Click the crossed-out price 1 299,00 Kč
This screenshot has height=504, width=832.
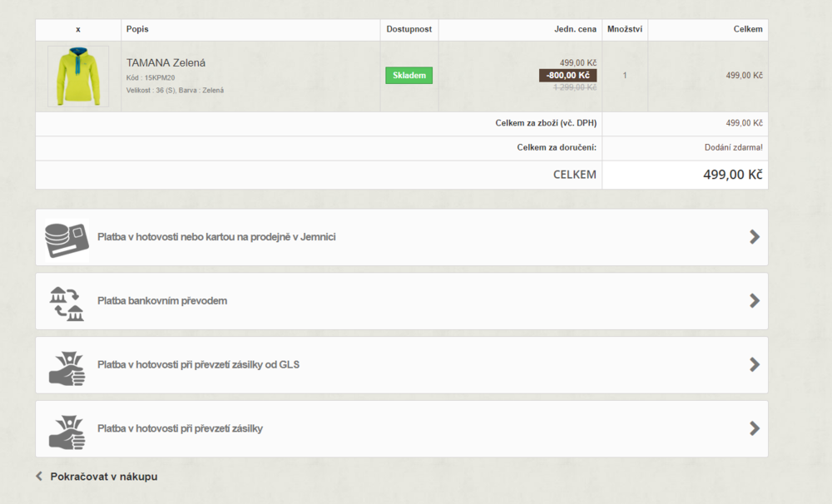[575, 87]
